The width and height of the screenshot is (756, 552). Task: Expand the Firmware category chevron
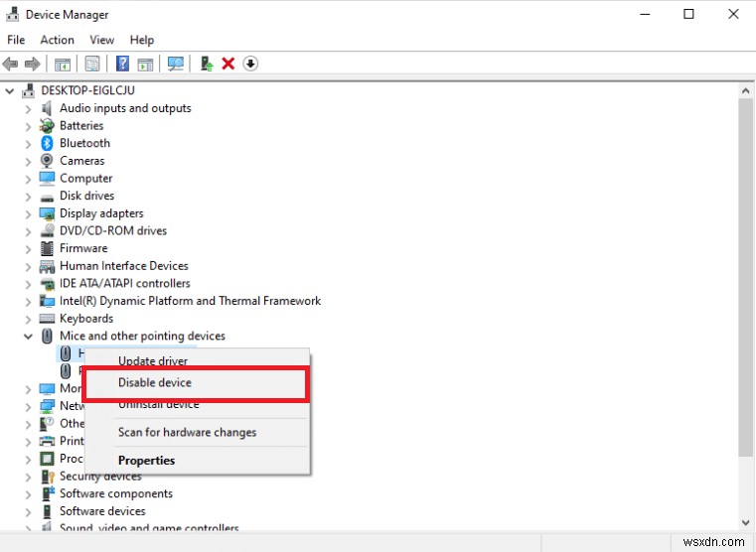coord(28,249)
